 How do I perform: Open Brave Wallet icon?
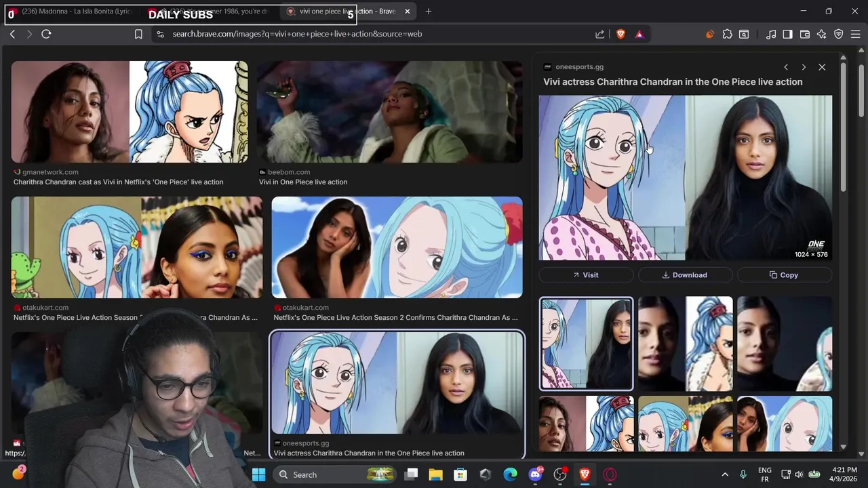pyautogui.click(x=805, y=34)
